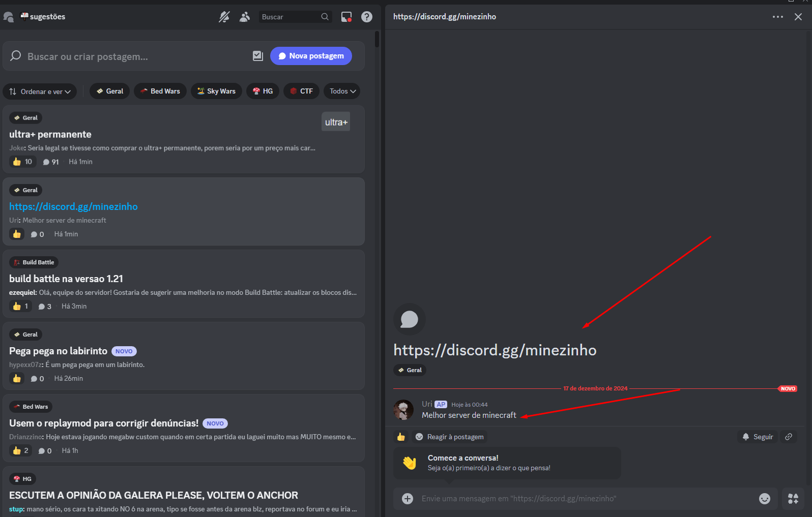This screenshot has height=517, width=812.
Task: Click the forum channel icon beside sugestões
Action: pyautogui.click(x=9, y=17)
